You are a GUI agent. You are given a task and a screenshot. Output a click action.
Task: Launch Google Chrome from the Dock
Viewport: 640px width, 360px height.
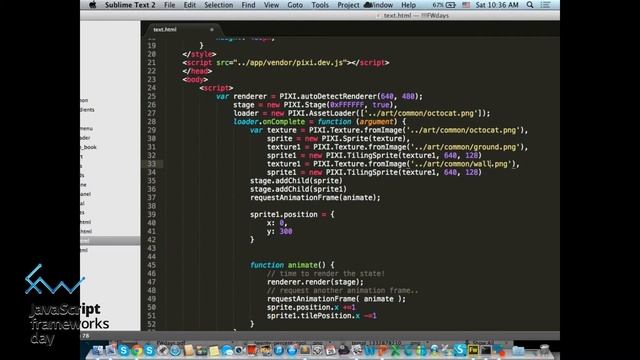click(x=136, y=350)
